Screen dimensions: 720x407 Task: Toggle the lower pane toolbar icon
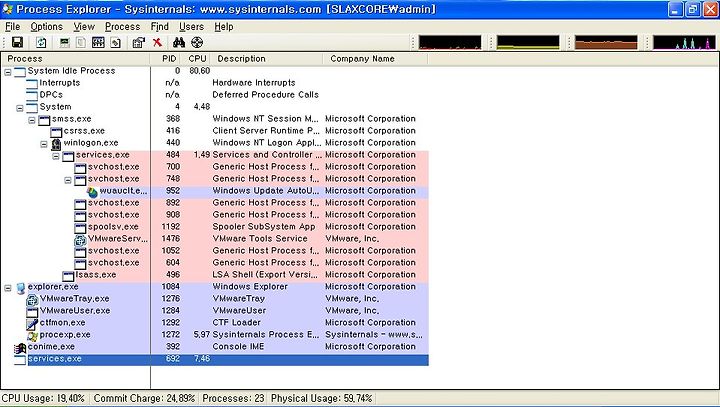point(98,43)
